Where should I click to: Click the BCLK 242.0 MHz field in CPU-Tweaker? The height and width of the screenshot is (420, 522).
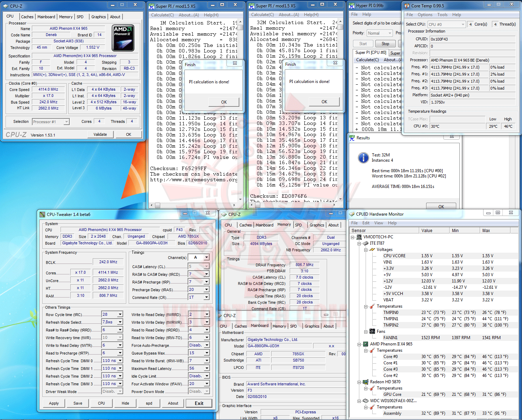[108, 262]
